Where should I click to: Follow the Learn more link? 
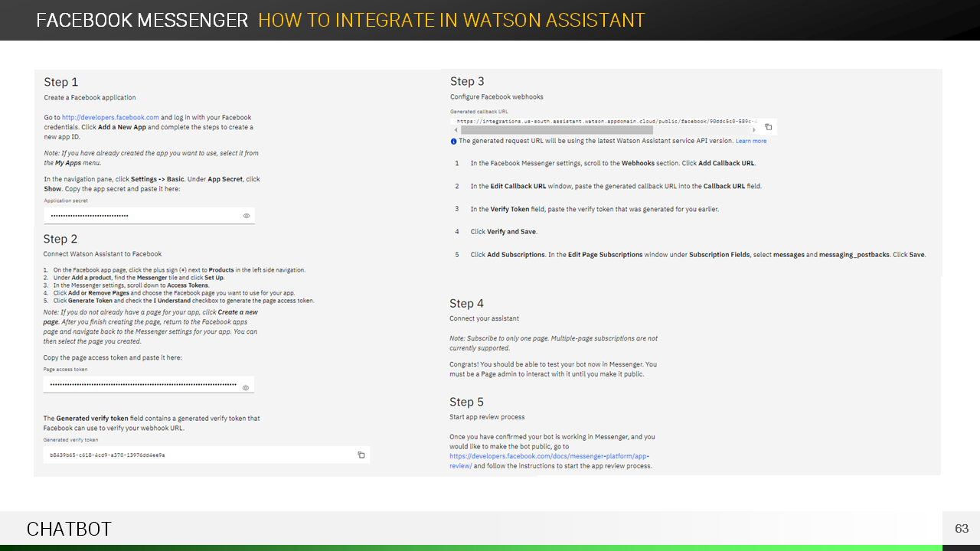coord(750,142)
